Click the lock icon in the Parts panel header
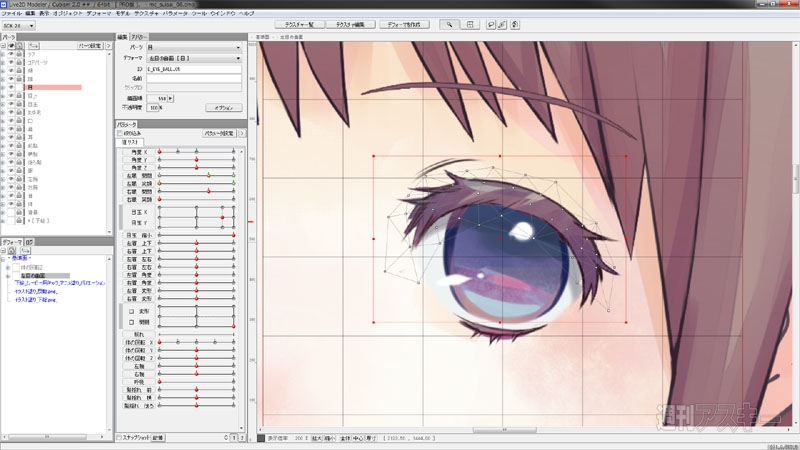 point(19,46)
